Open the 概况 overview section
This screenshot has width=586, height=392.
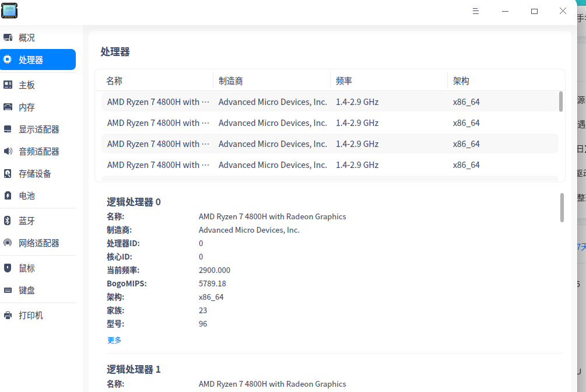click(x=38, y=37)
